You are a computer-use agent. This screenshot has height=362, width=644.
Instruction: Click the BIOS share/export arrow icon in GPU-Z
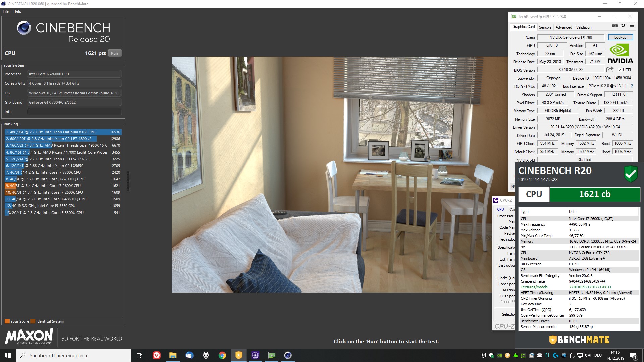pyautogui.click(x=610, y=70)
